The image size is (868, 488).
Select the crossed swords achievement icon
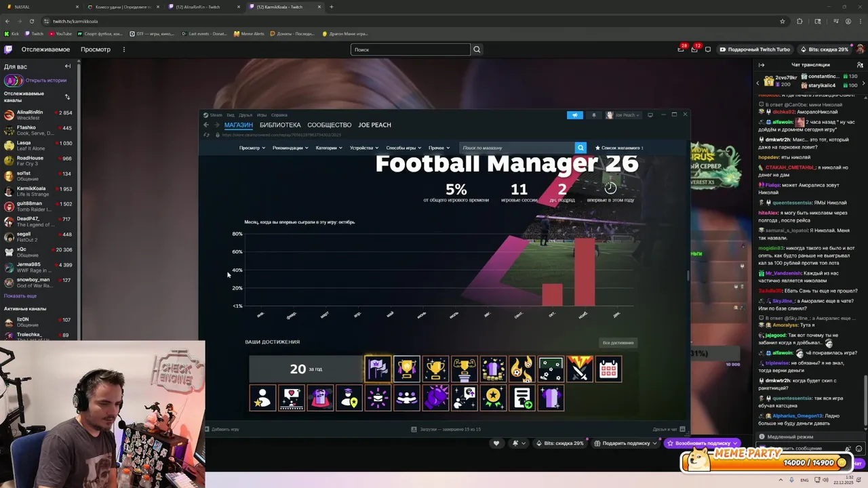(580, 369)
